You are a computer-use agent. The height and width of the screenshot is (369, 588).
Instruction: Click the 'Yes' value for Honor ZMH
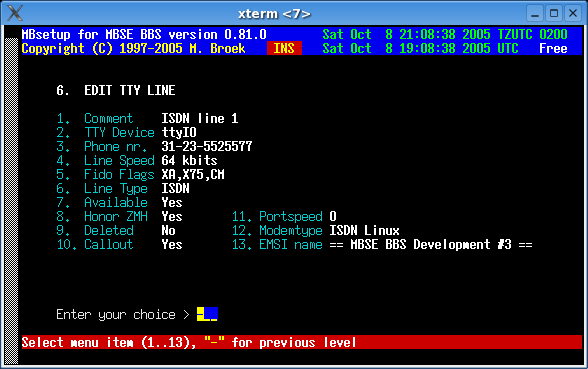tap(172, 216)
